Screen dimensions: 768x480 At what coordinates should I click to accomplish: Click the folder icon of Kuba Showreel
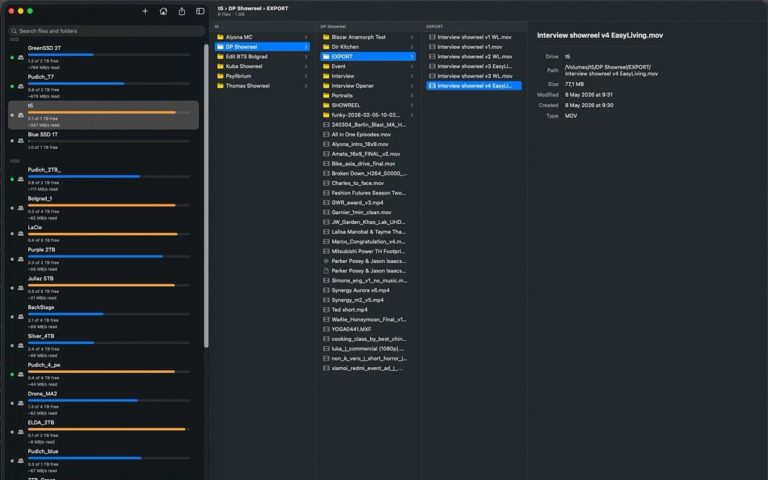(220, 66)
